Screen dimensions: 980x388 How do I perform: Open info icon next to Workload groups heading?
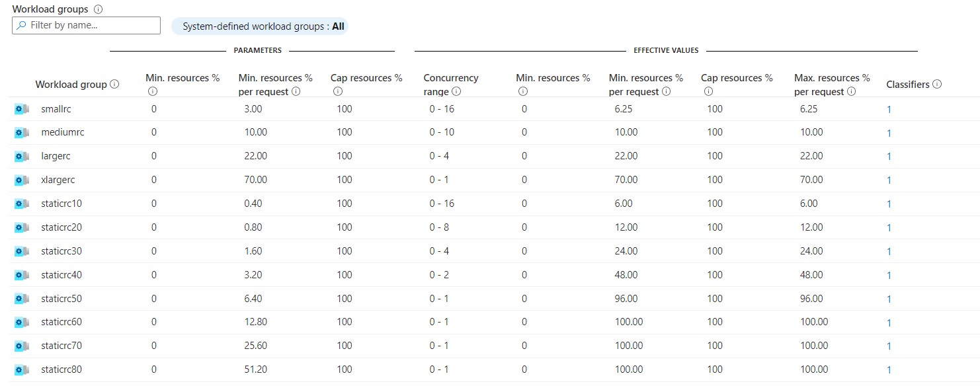99,10
